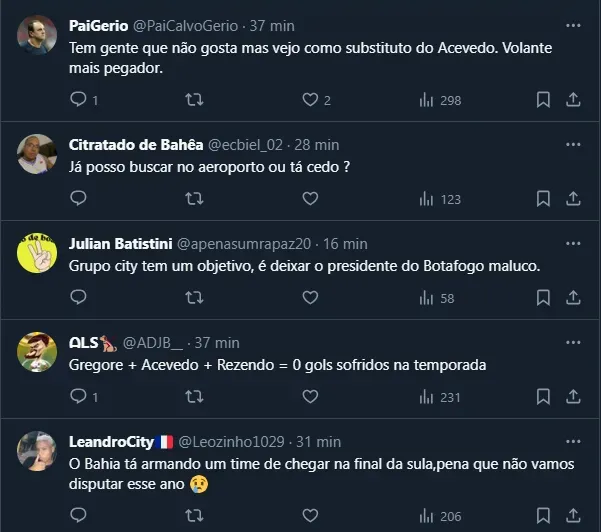The height and width of the screenshot is (532, 601).
Task: Like LeandroCity's tweet about Bahia
Action: pos(310,516)
